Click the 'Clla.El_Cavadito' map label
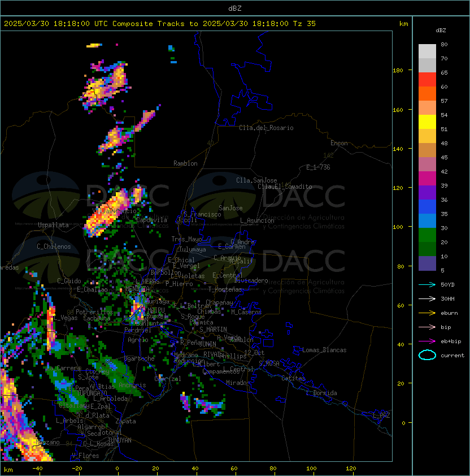Viewport: 470px width, 476px height. click(285, 187)
